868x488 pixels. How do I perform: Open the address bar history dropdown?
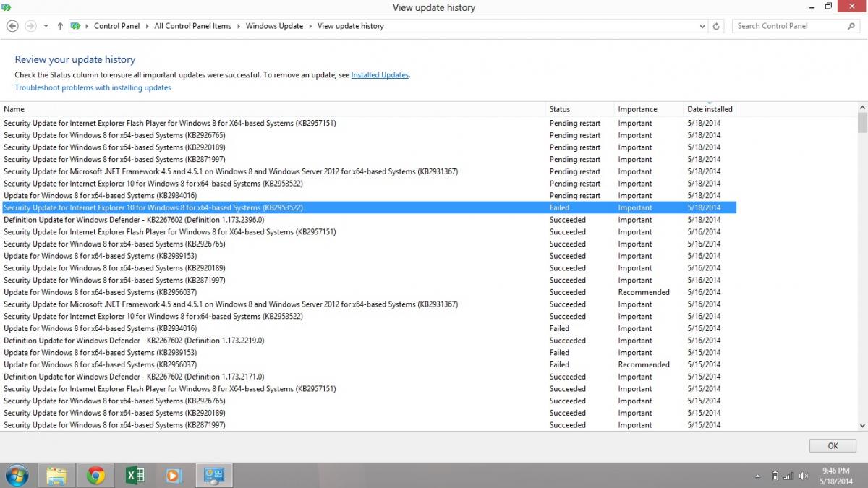coord(702,26)
